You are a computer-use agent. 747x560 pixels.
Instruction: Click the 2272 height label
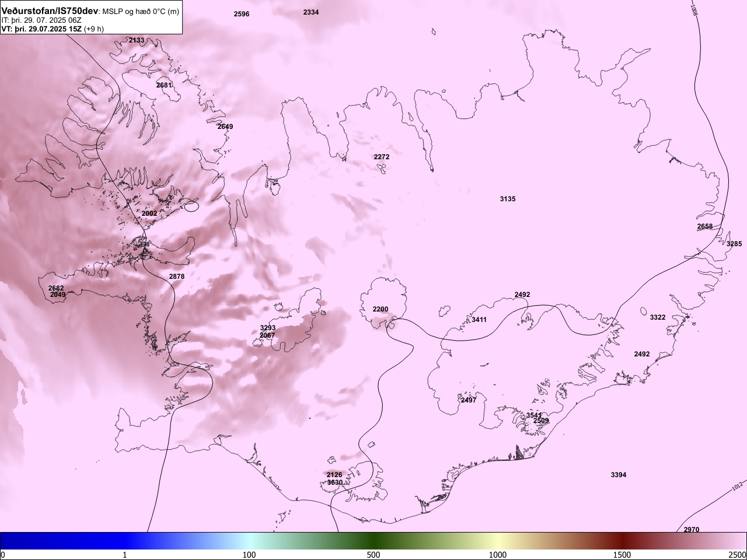(x=382, y=157)
